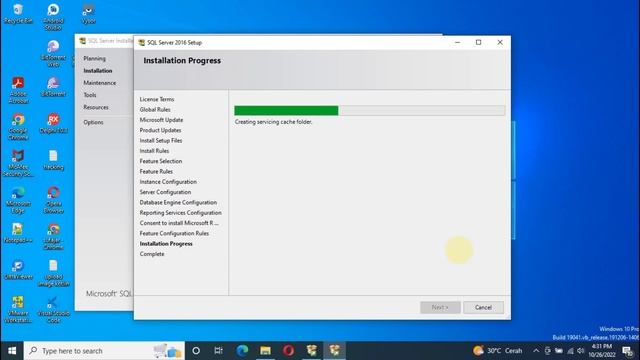Image resolution: width=640 pixels, height=360 pixels.
Task: Click the Install Setup Files step
Action: 161,140
